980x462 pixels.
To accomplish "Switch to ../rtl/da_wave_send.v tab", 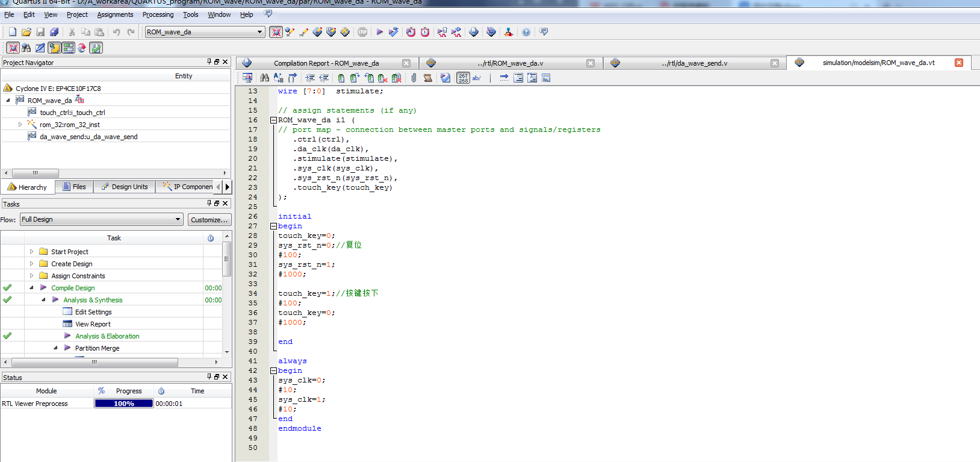I will [x=694, y=63].
